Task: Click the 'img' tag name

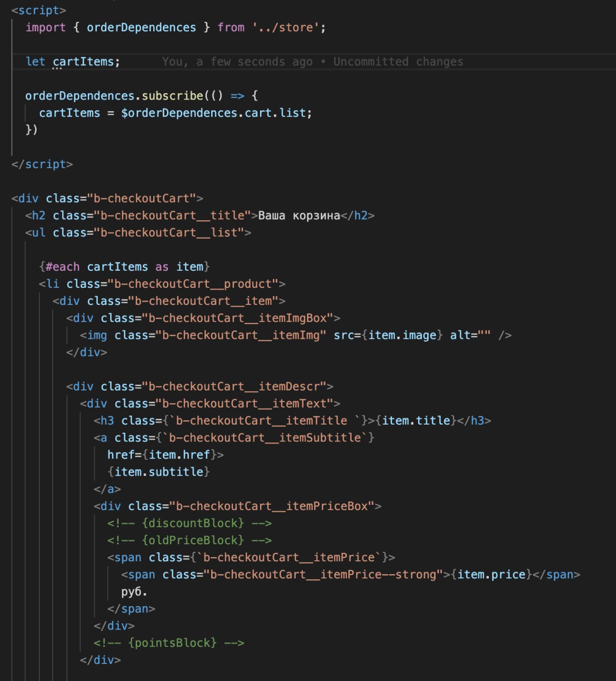Action: tap(97, 335)
